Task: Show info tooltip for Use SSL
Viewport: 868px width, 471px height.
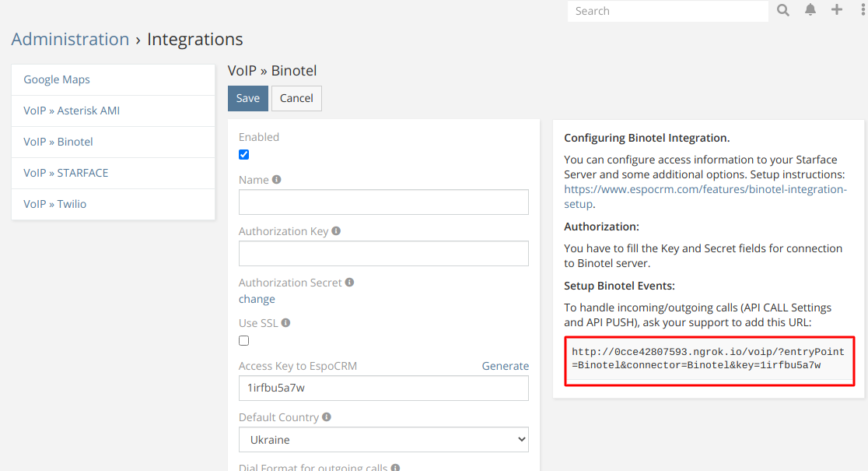Action: pyautogui.click(x=285, y=322)
